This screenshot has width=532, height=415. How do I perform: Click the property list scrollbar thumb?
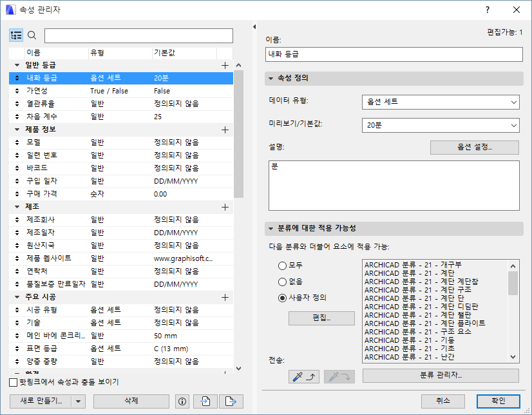(238, 134)
